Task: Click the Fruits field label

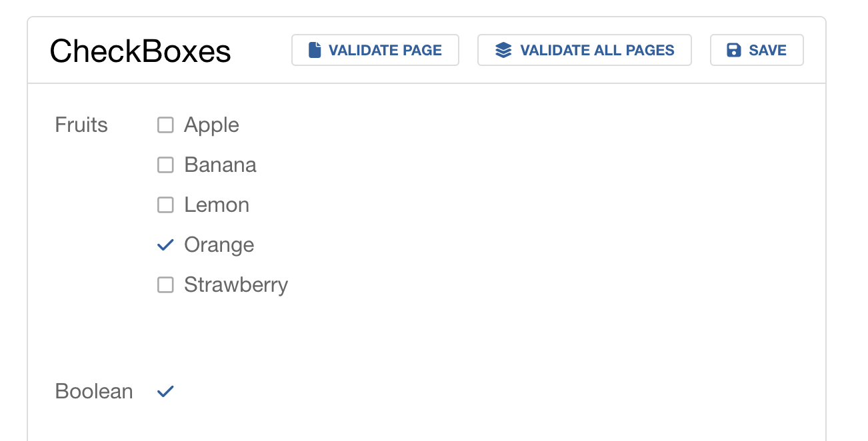Action: pos(81,125)
